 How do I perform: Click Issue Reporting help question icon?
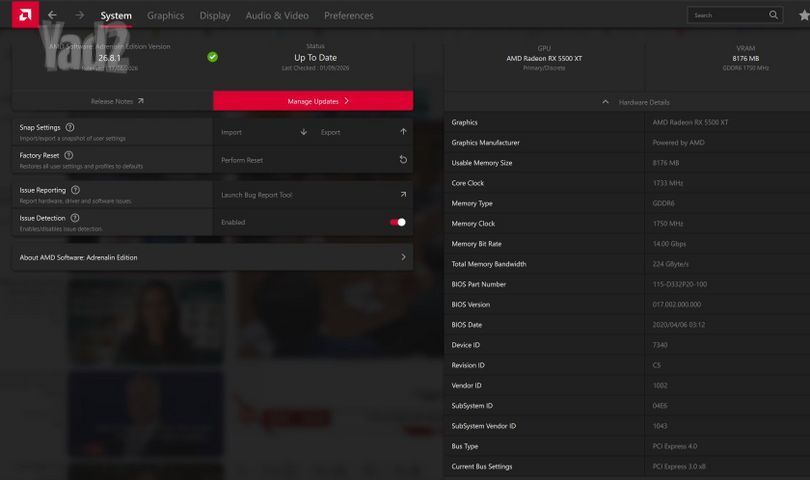(75, 190)
